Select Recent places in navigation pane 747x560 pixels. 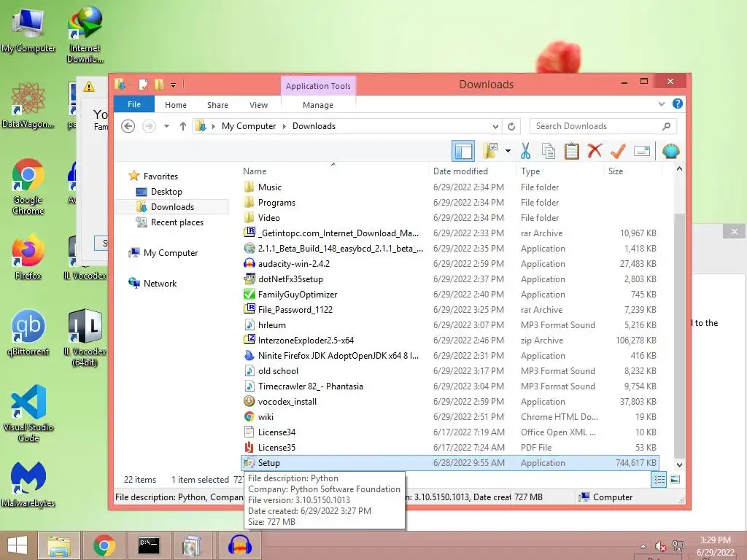[177, 222]
